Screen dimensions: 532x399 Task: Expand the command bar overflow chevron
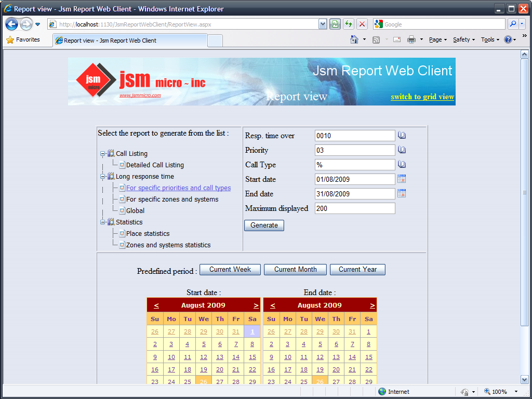pyautogui.click(x=525, y=36)
